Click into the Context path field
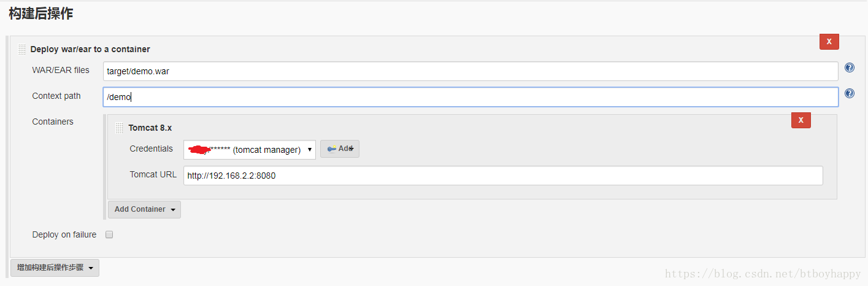The image size is (868, 286). [470, 97]
